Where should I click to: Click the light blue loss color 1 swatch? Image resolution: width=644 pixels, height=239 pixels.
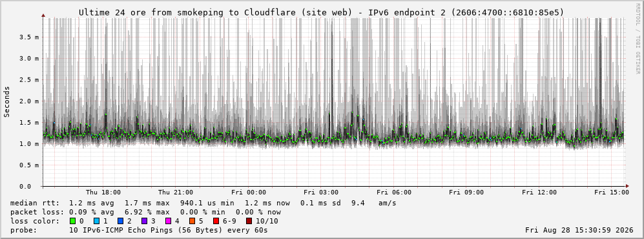[x=96, y=222]
